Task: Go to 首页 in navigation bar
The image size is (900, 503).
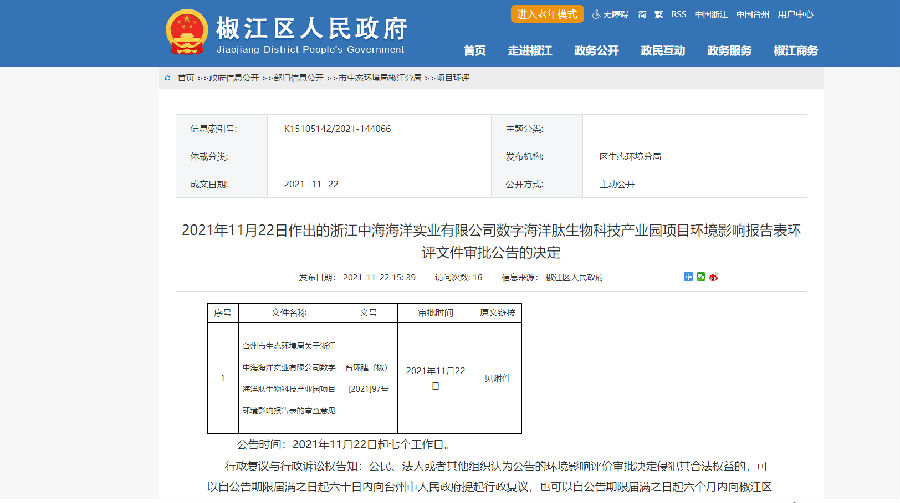Action: (475, 51)
